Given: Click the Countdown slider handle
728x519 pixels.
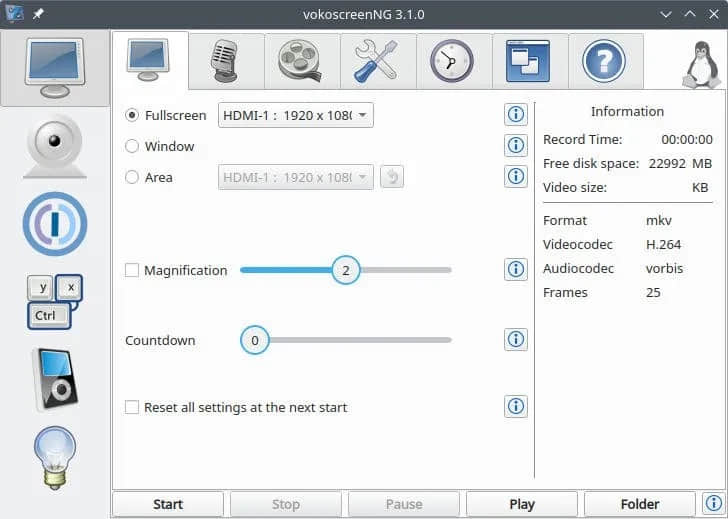Looking at the screenshot, I should [x=255, y=340].
